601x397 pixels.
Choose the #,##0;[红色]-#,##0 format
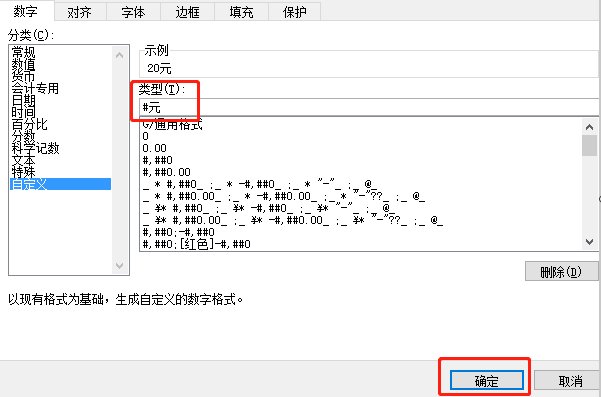click(196, 243)
